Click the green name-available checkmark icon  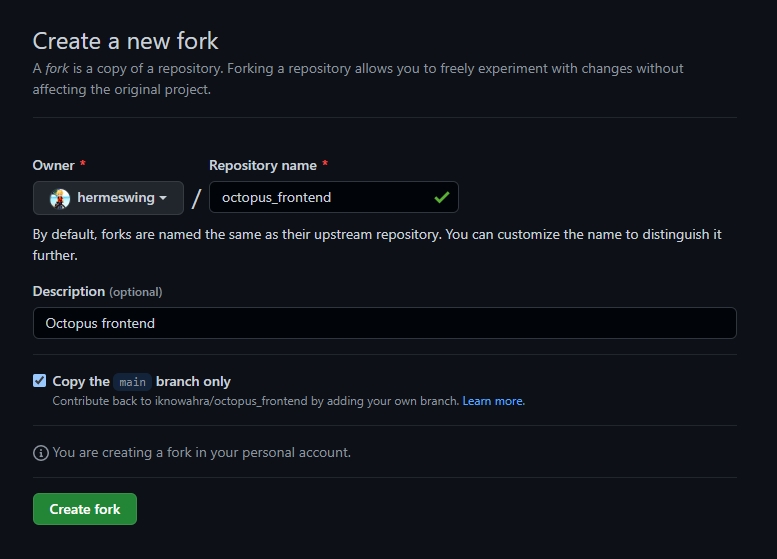[442, 197]
